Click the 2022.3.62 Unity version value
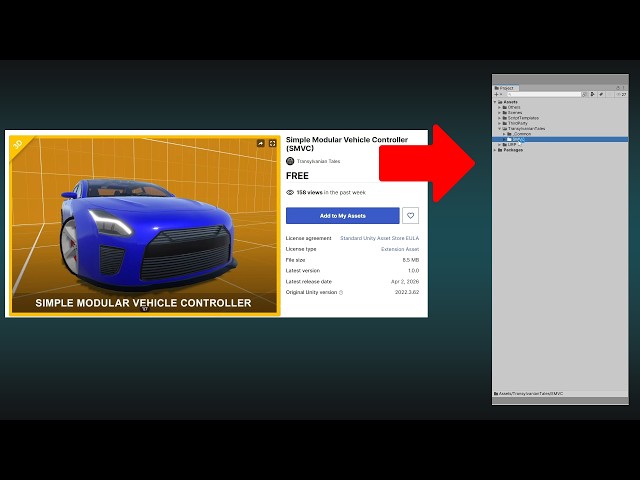Viewport: 640px width, 480px height. coord(407,292)
